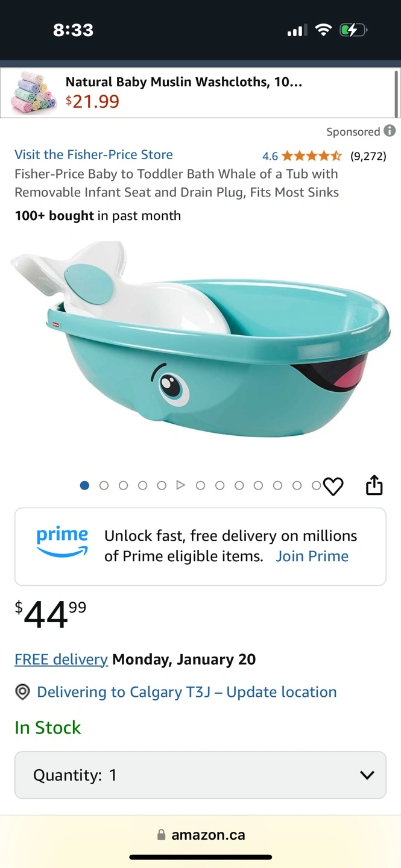
Task: Tap the share icon below product image
Action: point(374,485)
